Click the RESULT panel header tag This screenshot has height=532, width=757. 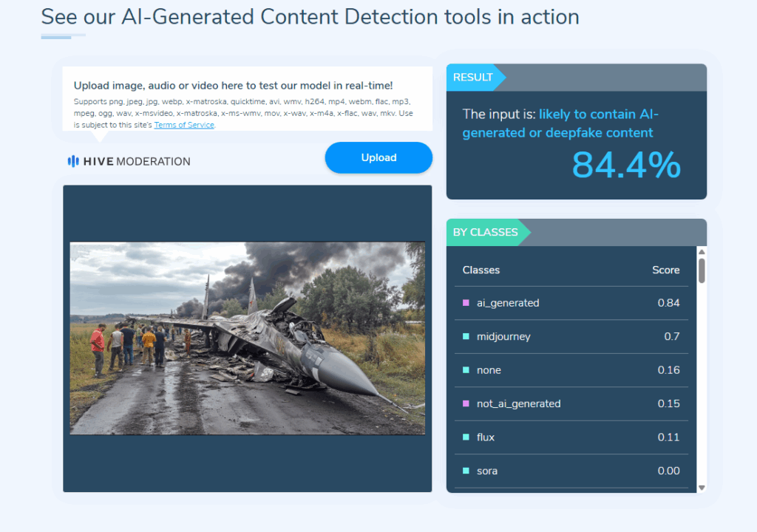[475, 78]
